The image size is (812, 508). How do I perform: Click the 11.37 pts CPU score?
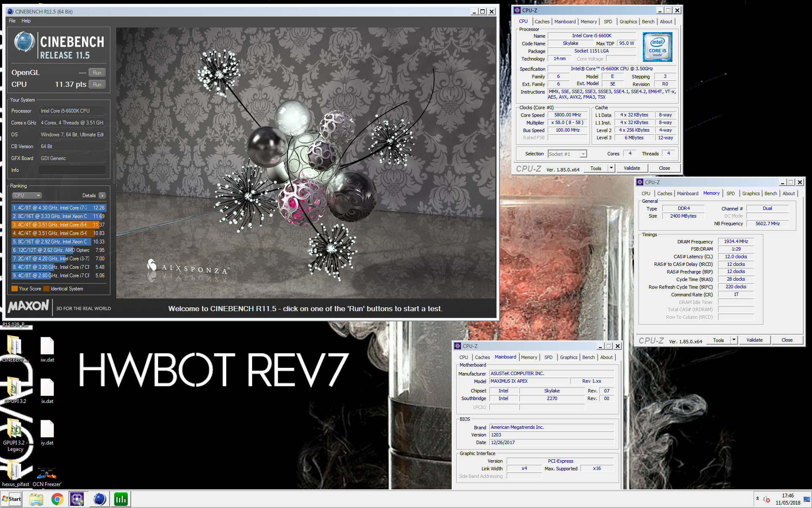point(71,85)
